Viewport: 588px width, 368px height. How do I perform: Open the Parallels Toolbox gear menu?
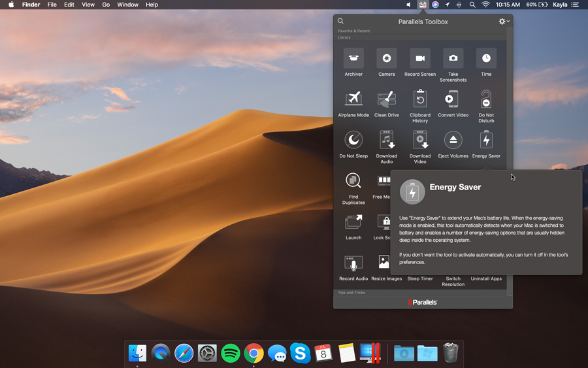tap(504, 22)
